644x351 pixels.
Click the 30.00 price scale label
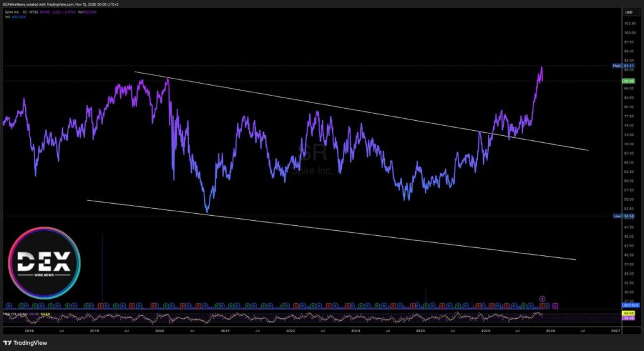click(629, 292)
